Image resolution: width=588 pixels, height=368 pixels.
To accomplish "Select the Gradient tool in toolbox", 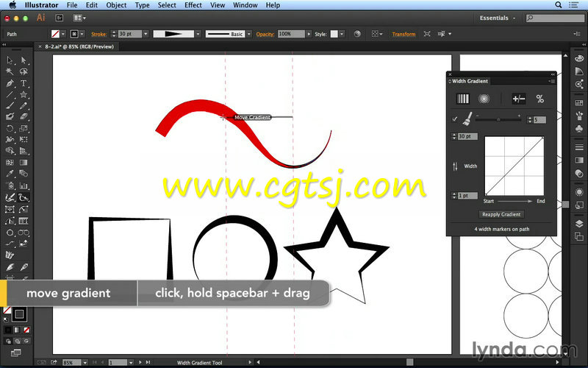I will [24, 162].
